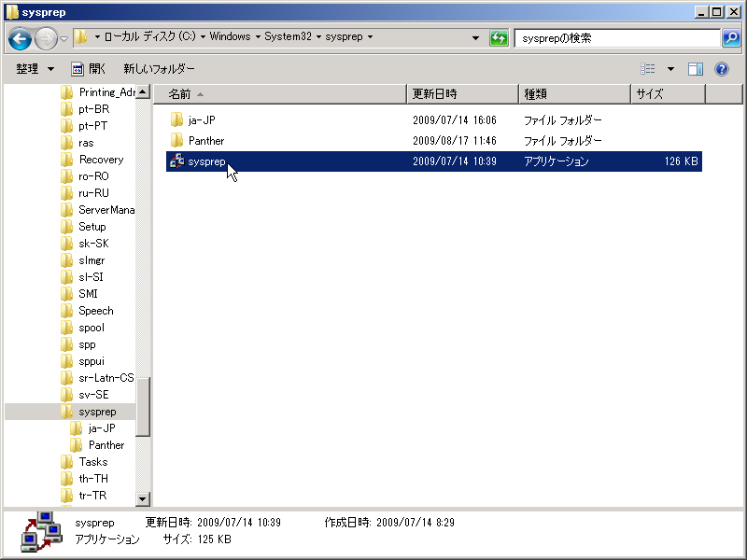Click the green refresh icon by address bar
Viewport: 747px width, 560px height.
[x=500, y=38]
